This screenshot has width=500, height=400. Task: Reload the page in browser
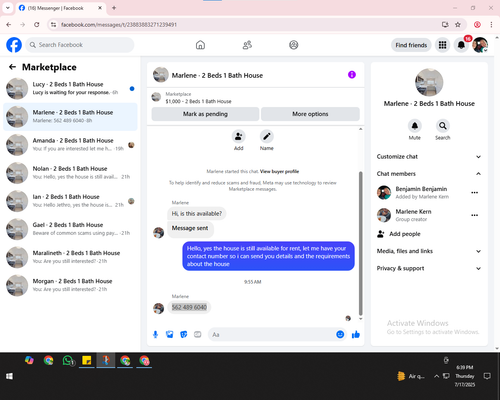click(x=37, y=24)
